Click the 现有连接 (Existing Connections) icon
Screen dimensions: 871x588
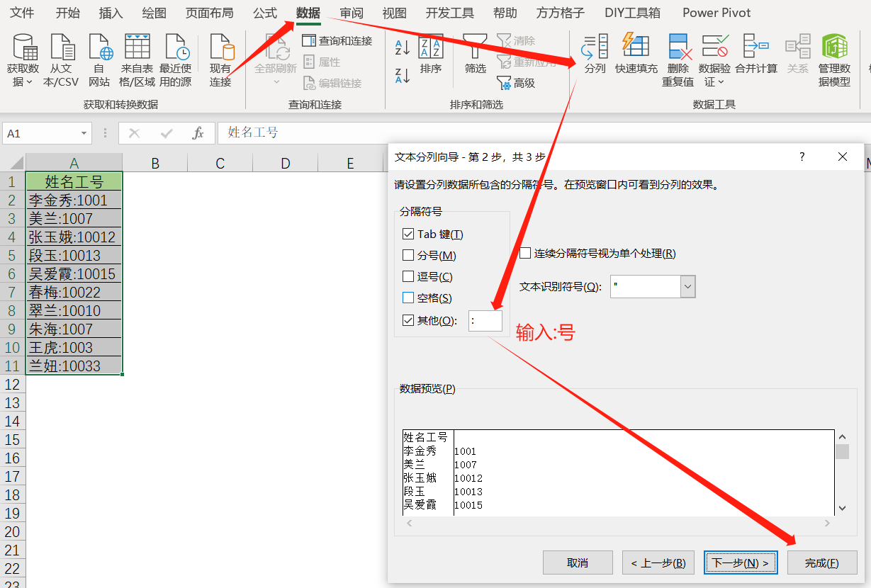220,47
